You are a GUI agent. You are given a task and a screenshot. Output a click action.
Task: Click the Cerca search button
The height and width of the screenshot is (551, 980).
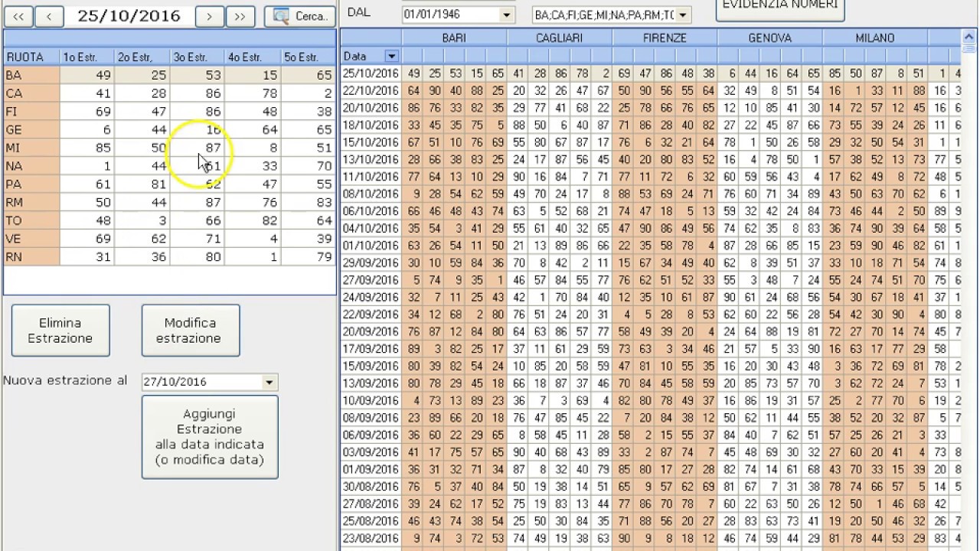pos(300,16)
